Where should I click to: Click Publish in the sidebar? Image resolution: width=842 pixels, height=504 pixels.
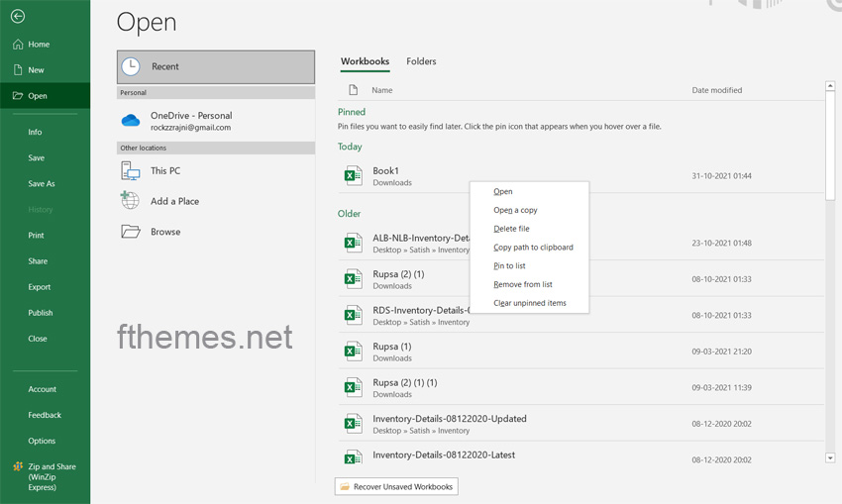[41, 312]
